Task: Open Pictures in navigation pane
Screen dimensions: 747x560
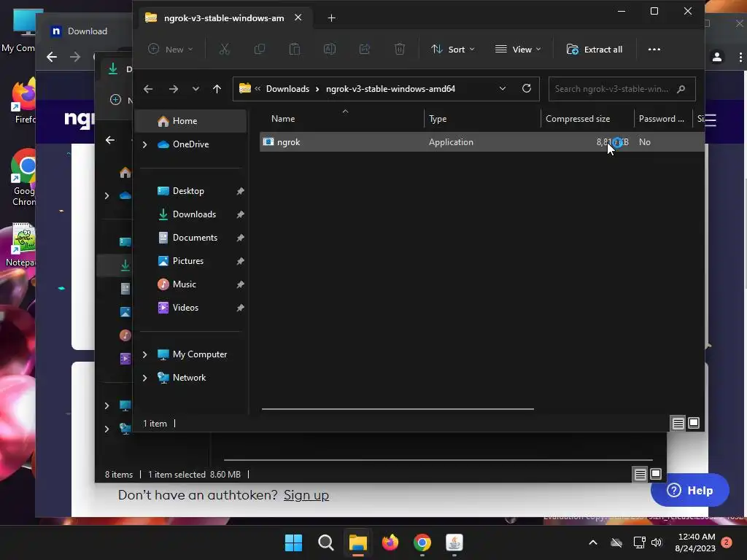Action: 191,261
